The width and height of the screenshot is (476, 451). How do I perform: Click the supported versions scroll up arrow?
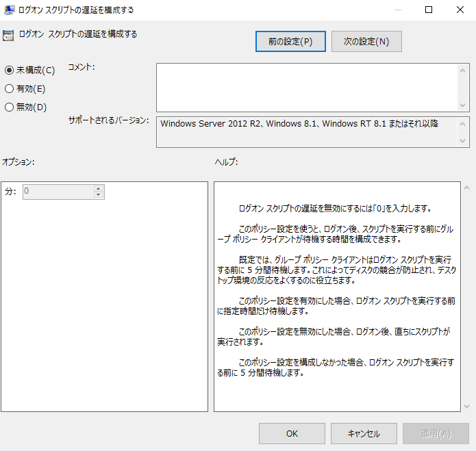click(x=462, y=124)
